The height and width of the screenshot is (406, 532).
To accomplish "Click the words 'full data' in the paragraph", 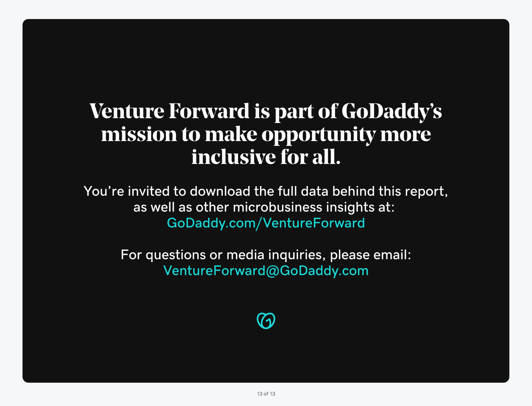I will click(303, 191).
